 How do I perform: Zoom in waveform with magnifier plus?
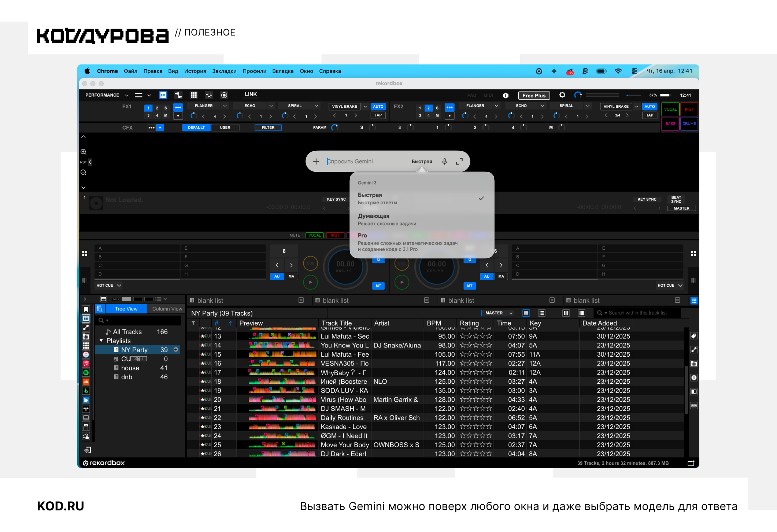84,152
